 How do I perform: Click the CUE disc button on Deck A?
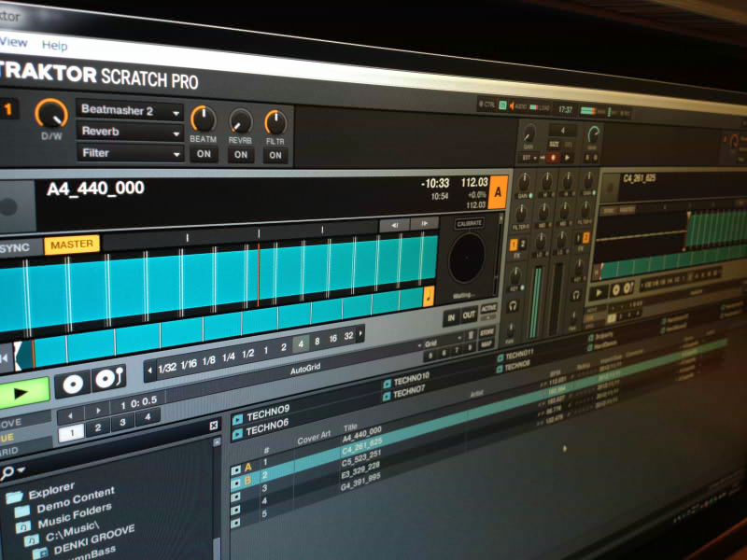pos(73,385)
